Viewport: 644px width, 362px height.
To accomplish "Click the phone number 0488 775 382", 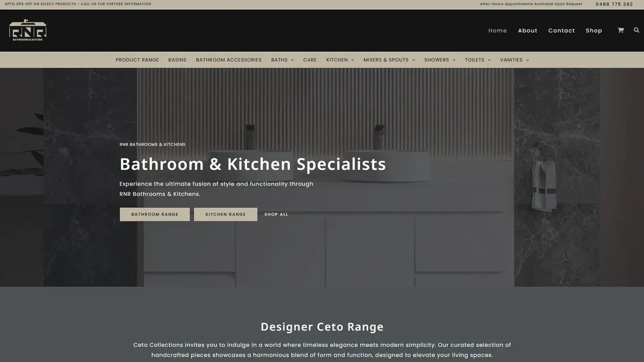I will click(614, 4).
